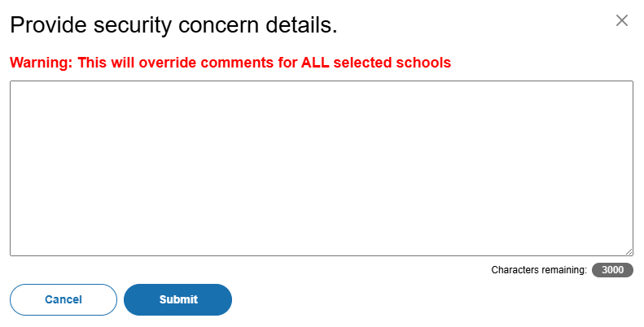The width and height of the screenshot is (644, 327).
Task: Select the warning about ALL selected schools
Action: point(230,63)
